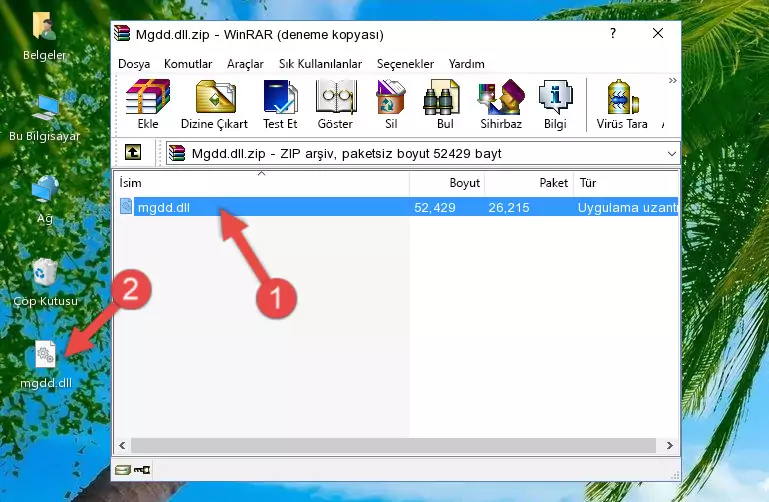This screenshot has height=502, width=769.
Task: Select the Bu Bilgisayar desktop icon
Action: coord(44,118)
